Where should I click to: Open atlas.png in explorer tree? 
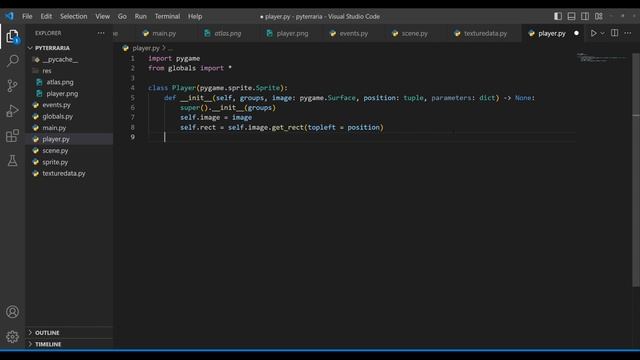69,82
